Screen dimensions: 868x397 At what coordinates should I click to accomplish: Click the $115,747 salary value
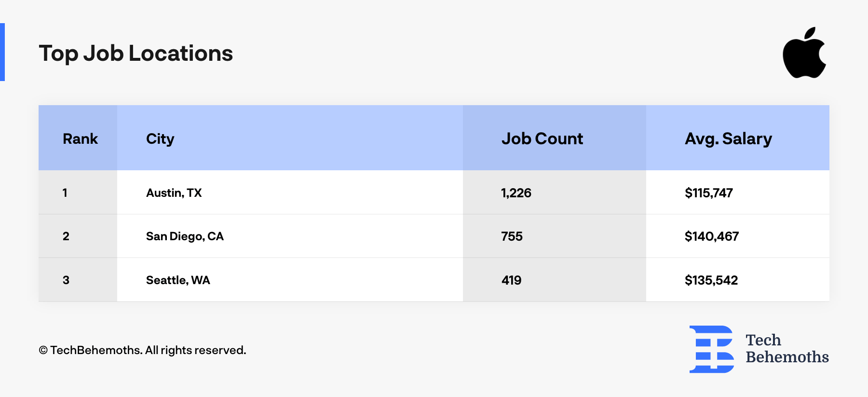(708, 193)
